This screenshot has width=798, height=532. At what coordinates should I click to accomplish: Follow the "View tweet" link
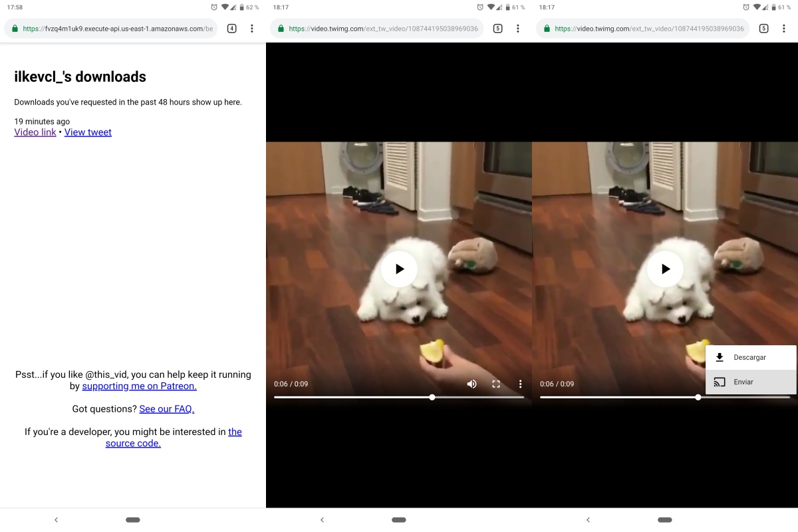tap(88, 132)
